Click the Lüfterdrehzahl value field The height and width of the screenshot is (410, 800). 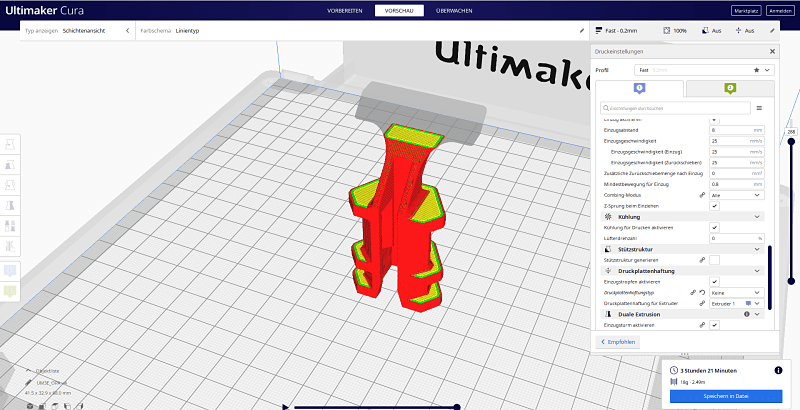coord(737,238)
